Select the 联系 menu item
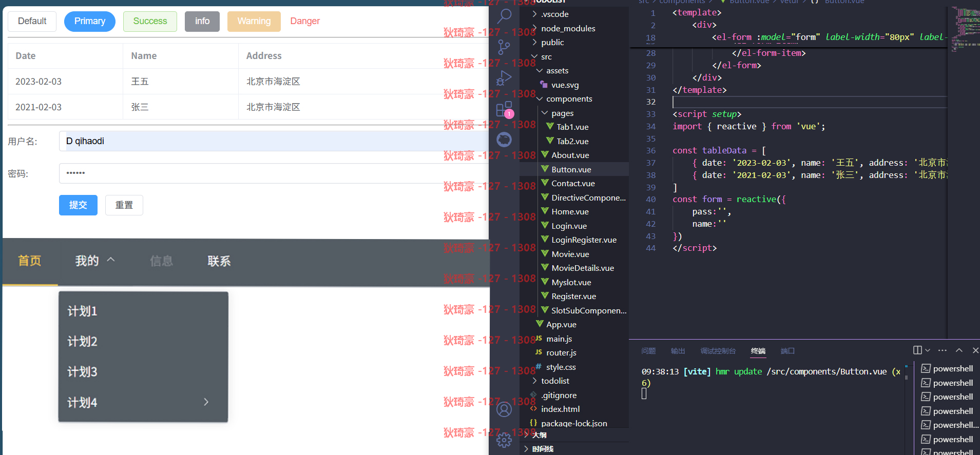This screenshot has height=455, width=980. pyautogui.click(x=219, y=261)
